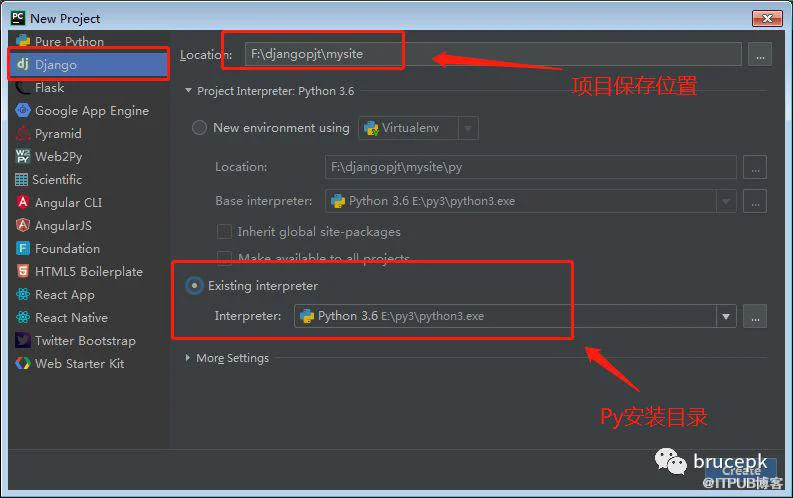Select the React App atom icon
The image size is (793, 498).
tap(23, 294)
